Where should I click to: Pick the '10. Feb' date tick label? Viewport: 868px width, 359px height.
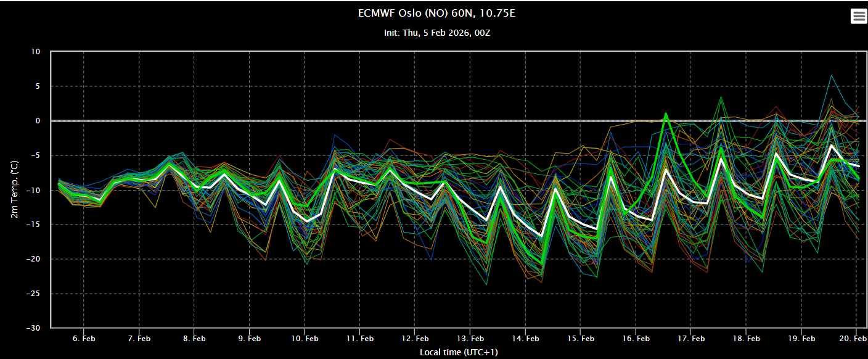[x=305, y=339]
